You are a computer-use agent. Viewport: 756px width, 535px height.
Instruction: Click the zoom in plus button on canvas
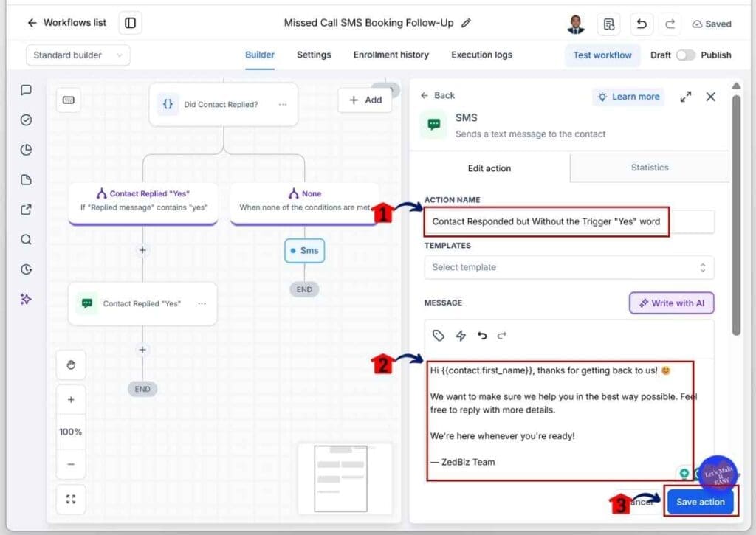71,399
